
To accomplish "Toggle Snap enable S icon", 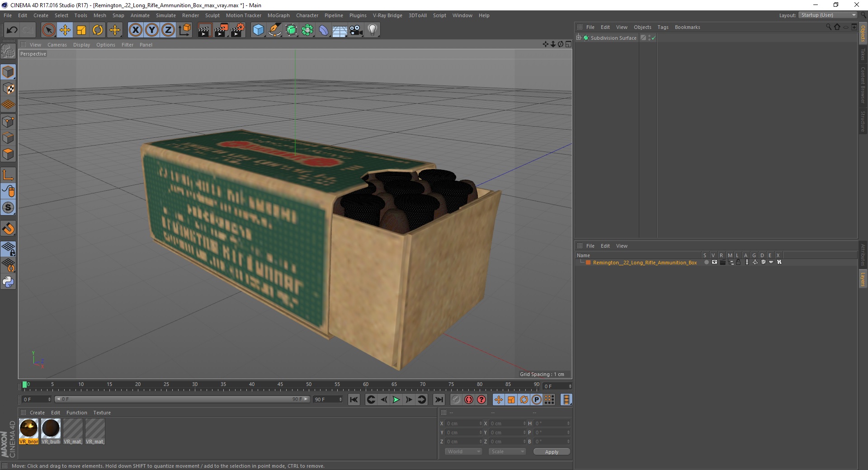I will [x=8, y=207].
